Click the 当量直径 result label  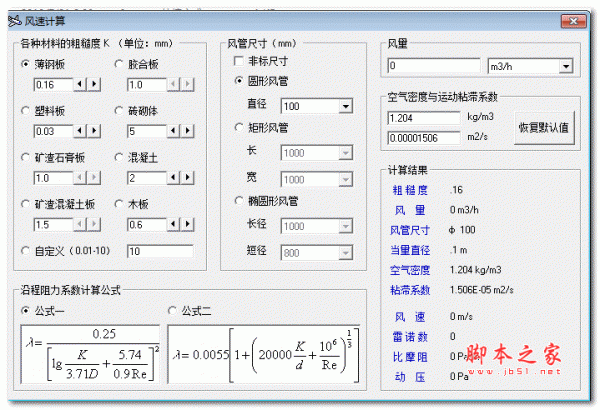(410, 250)
